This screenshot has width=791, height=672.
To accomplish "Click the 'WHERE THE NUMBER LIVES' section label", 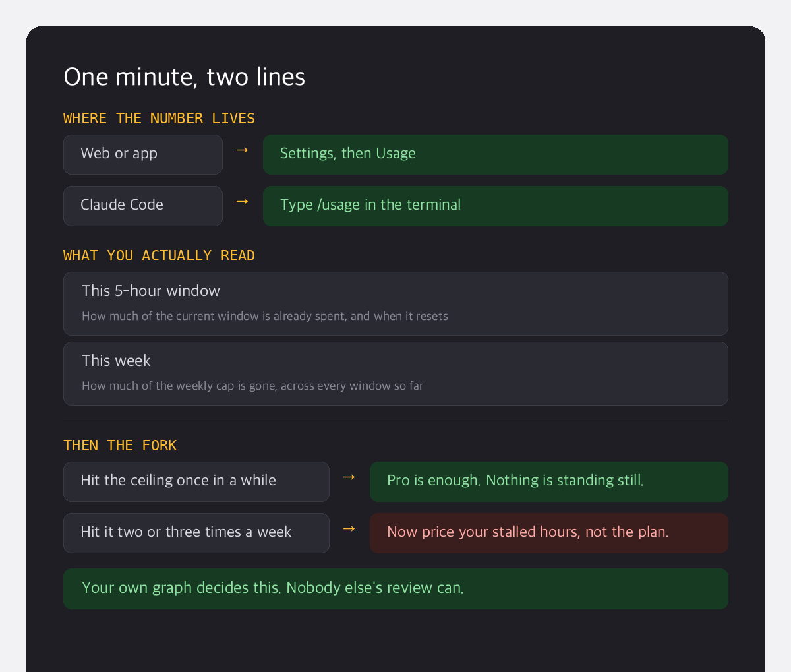I will pyautogui.click(x=159, y=118).
